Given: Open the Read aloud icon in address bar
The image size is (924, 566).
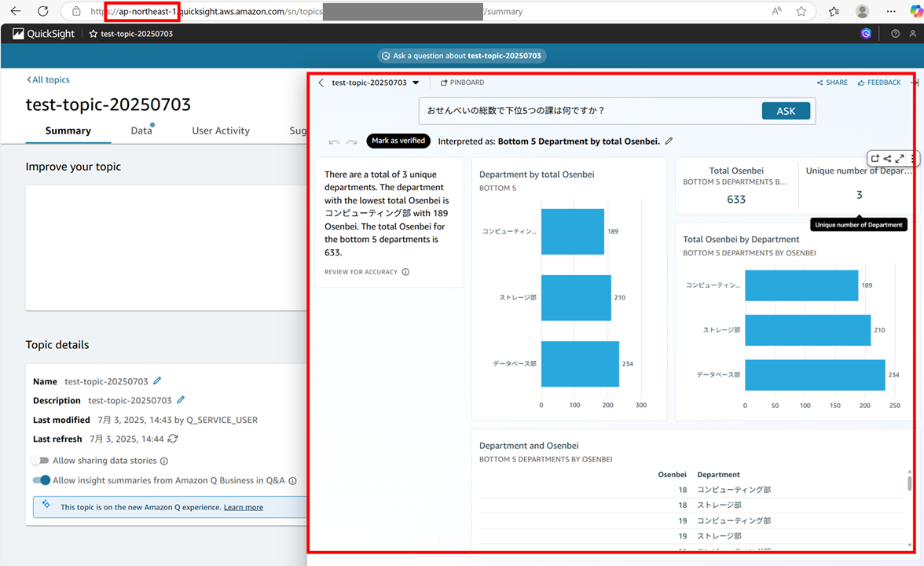Looking at the screenshot, I should 776,11.
